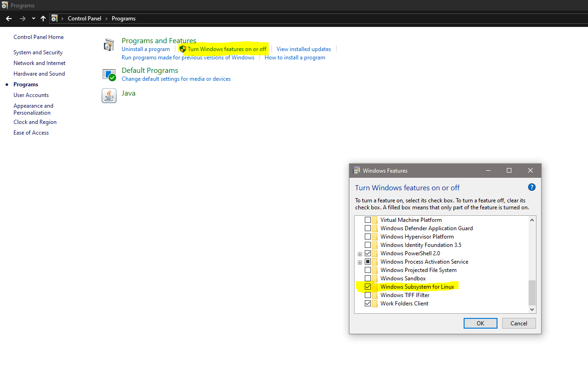Click the features list scrollbar thumb
This screenshot has width=588, height=369.
[x=532, y=292]
